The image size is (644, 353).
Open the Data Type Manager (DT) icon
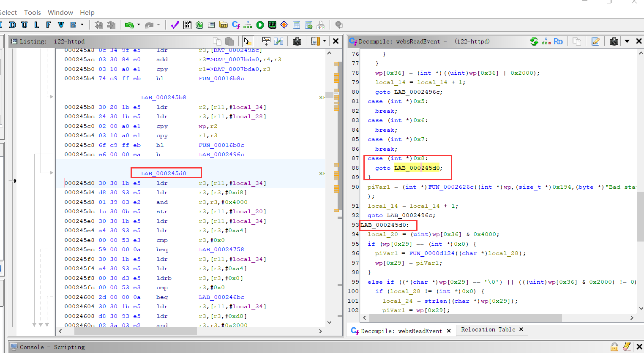click(224, 25)
